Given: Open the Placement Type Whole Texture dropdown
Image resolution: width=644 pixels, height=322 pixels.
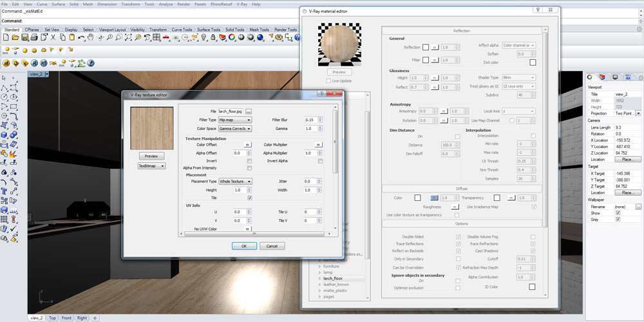Looking at the screenshot, I should coord(235,182).
